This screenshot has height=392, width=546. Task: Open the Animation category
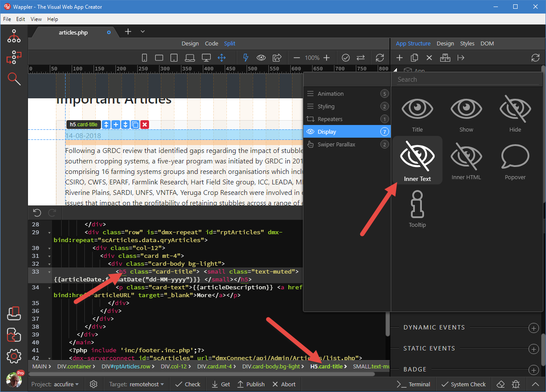coord(330,94)
